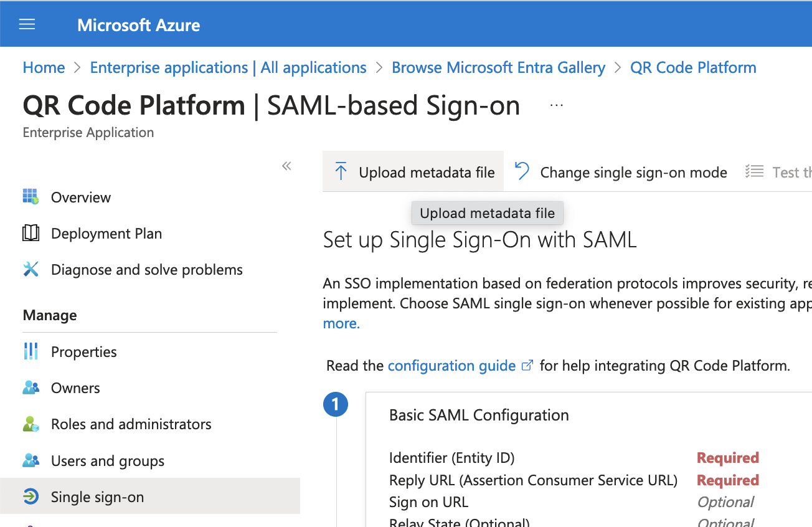This screenshot has width=812, height=527.
Task: Click the Diagnose wrench icon
Action: pos(31,269)
